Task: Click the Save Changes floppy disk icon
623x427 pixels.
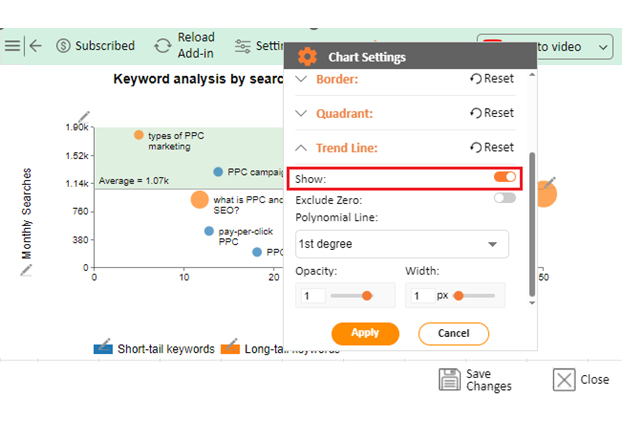Action: 450,379
